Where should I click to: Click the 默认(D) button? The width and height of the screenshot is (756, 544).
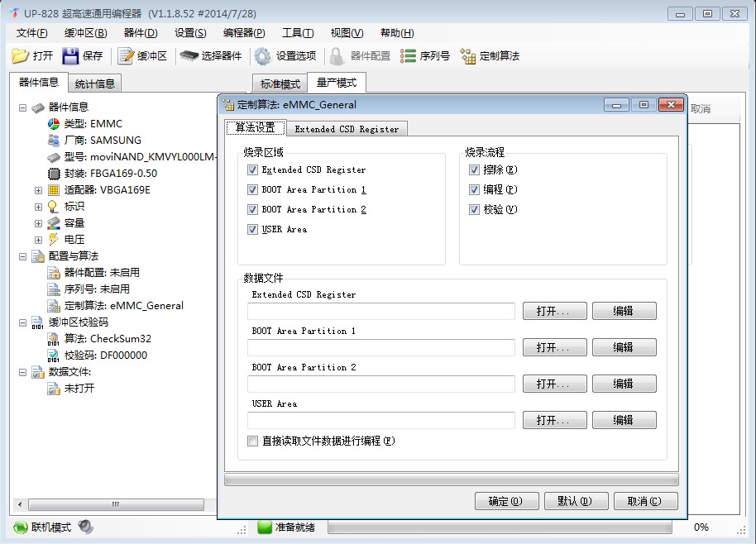[576, 501]
